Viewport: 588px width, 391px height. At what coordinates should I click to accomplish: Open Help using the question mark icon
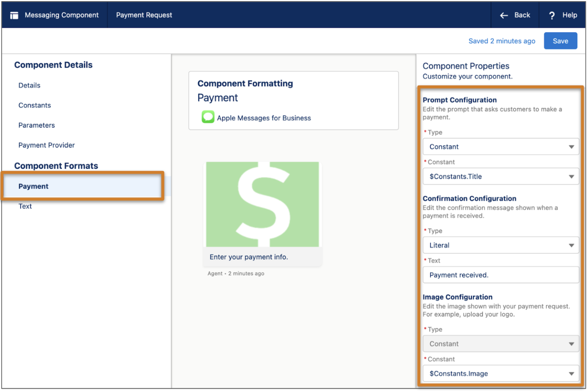coord(552,15)
